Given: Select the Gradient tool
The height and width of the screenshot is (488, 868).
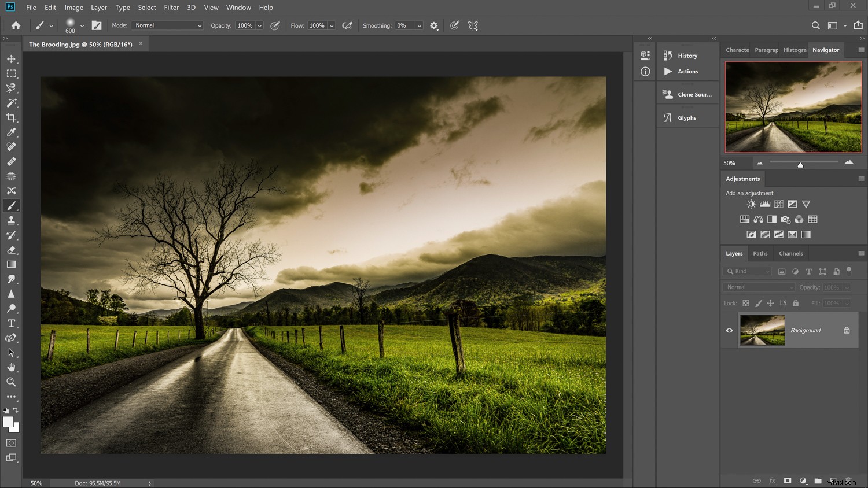Looking at the screenshot, I should pos(11,264).
